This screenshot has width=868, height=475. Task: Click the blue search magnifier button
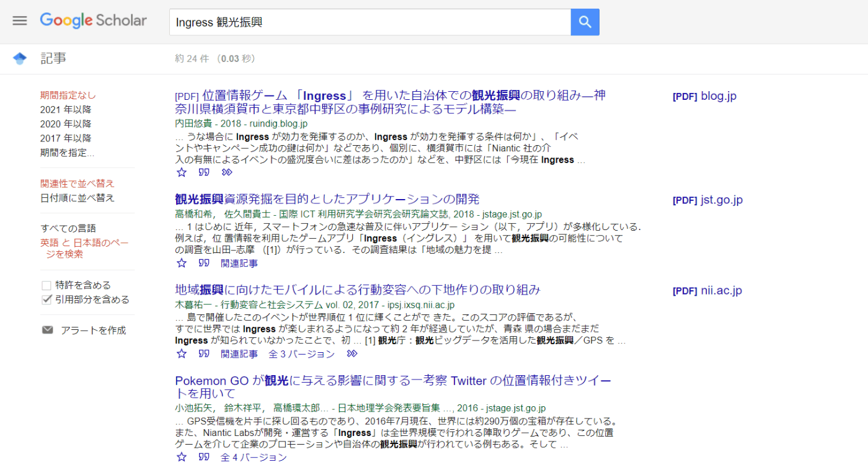[x=585, y=22]
